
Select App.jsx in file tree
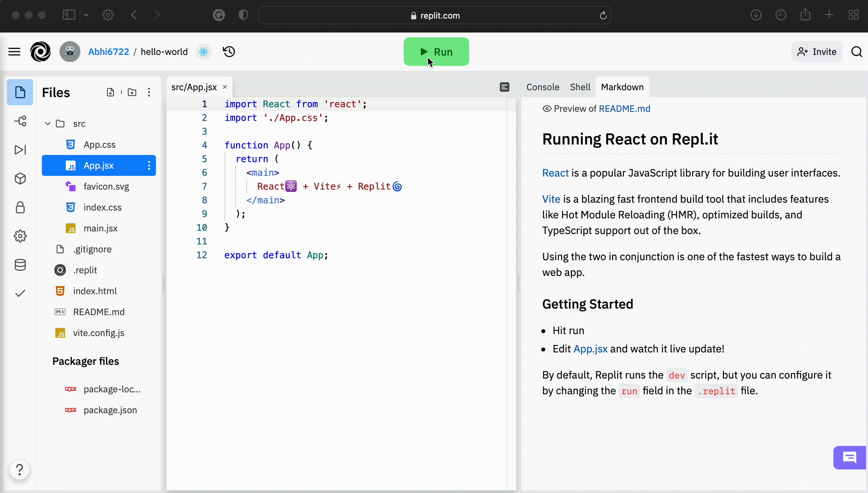99,165
